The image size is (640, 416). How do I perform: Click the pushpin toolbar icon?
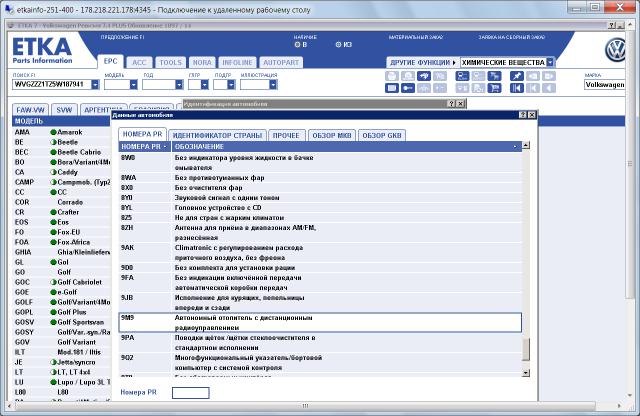[x=517, y=76]
